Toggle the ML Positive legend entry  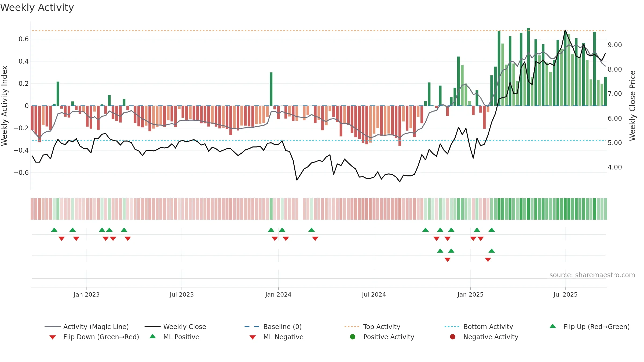pyautogui.click(x=174, y=337)
